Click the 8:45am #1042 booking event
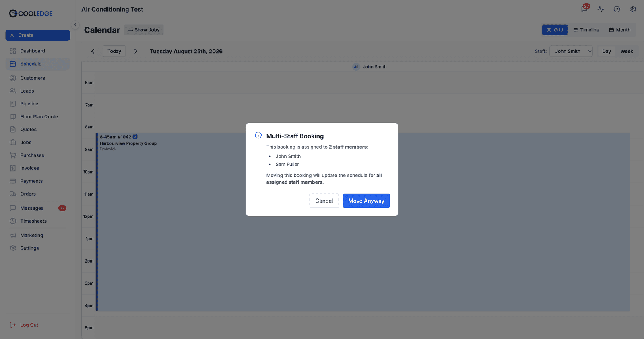The image size is (644, 339). point(363,222)
